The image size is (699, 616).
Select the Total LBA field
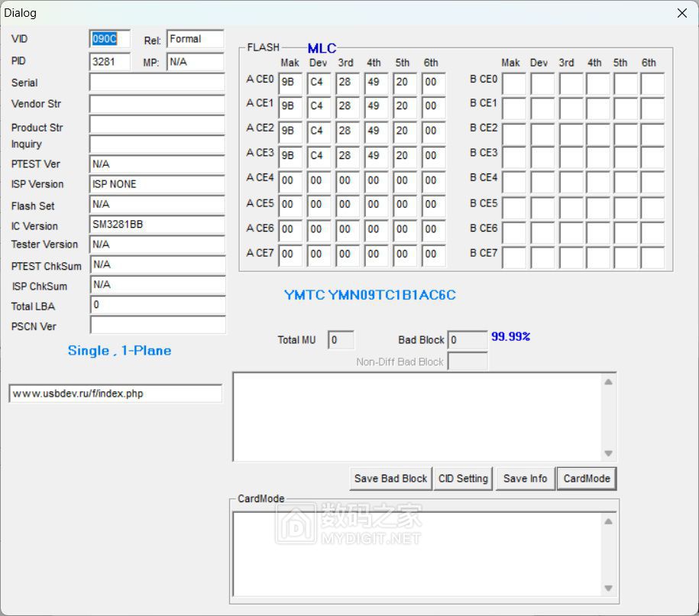click(x=157, y=305)
